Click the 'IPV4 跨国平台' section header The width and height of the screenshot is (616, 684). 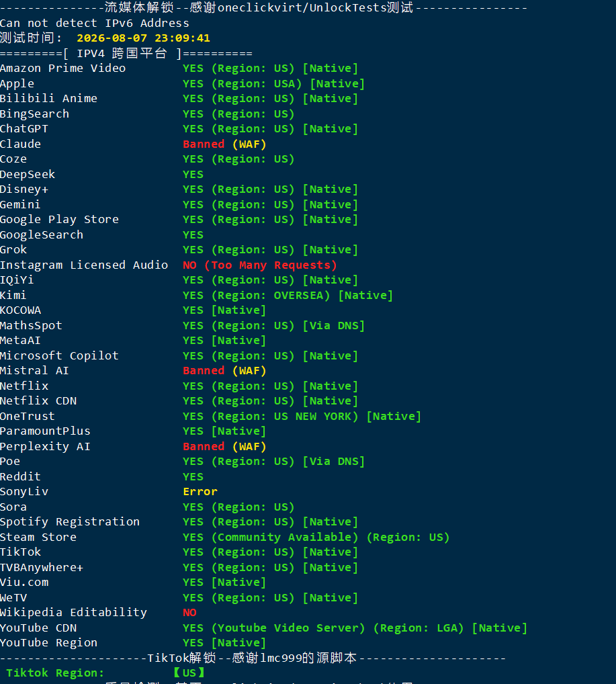coord(122,54)
